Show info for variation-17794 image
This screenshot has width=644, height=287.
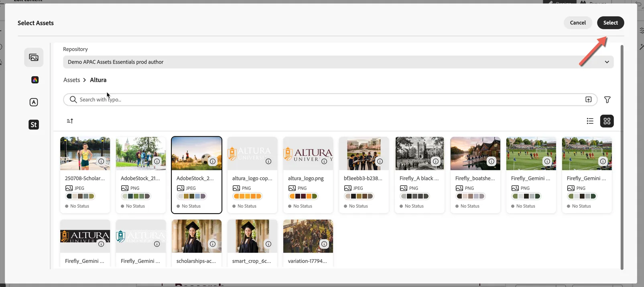click(x=324, y=244)
